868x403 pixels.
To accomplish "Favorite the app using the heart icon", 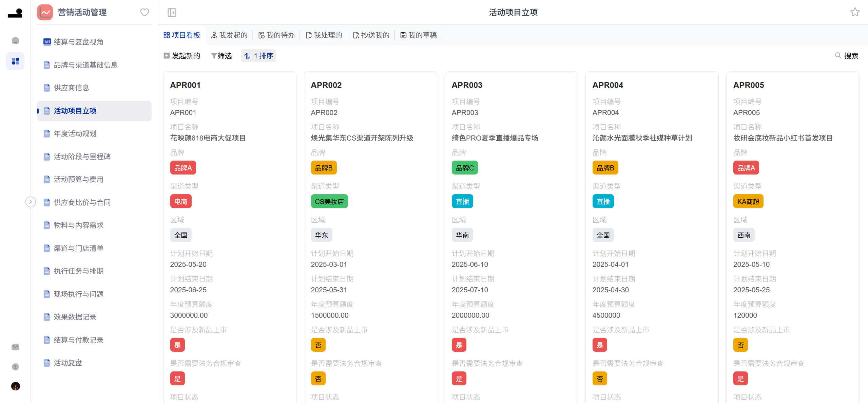I will pos(144,12).
